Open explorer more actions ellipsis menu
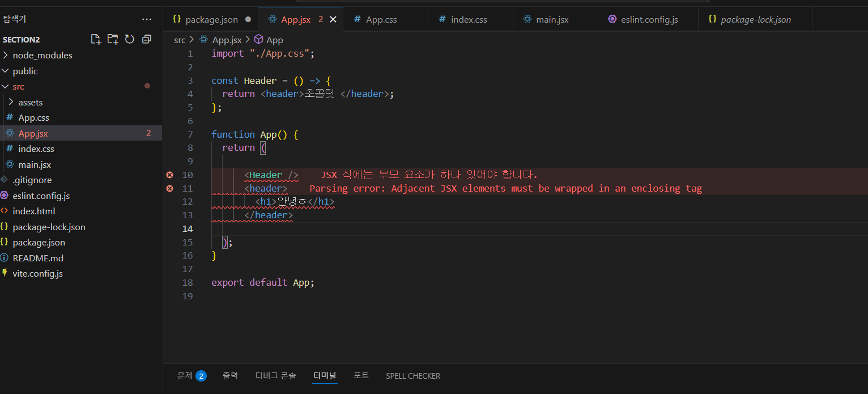868x394 pixels. (x=147, y=19)
